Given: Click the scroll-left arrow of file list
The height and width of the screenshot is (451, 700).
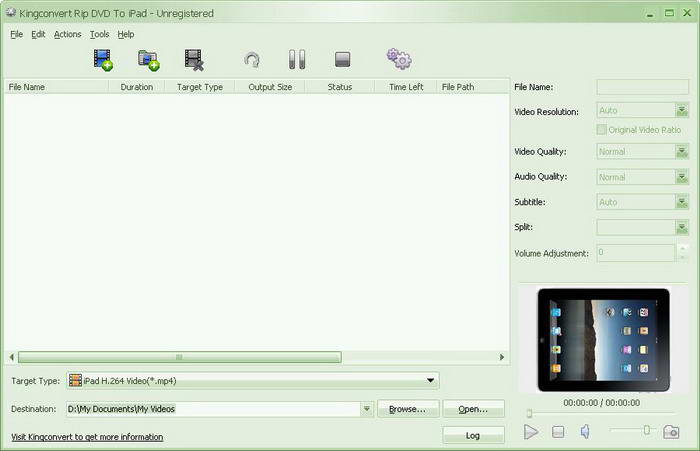Looking at the screenshot, I should [x=12, y=357].
